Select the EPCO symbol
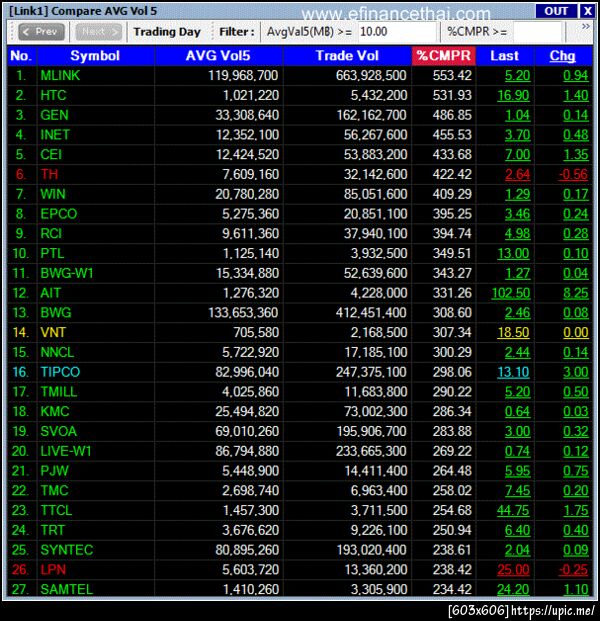 click(59, 214)
